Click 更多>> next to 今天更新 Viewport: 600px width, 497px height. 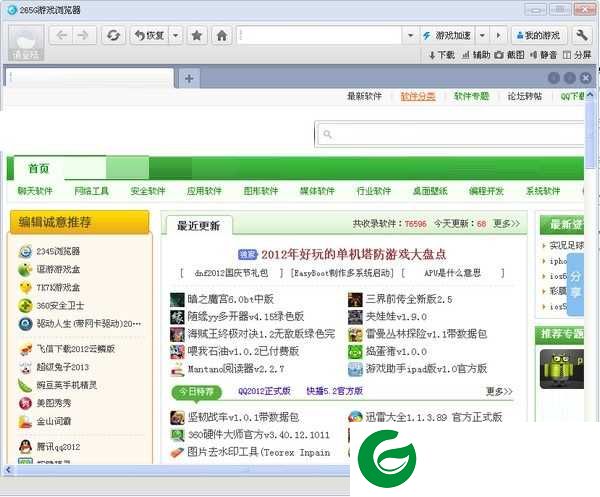[506, 223]
